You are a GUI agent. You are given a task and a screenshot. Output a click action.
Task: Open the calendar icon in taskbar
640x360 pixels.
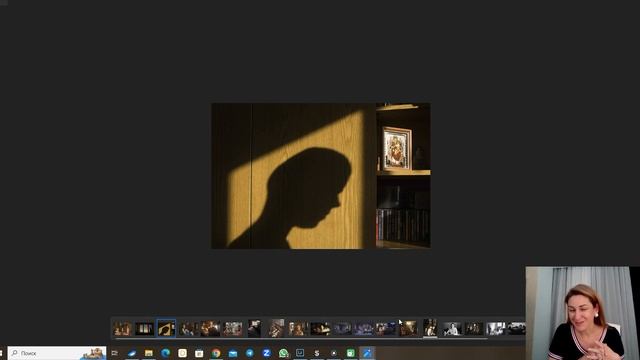click(x=199, y=353)
